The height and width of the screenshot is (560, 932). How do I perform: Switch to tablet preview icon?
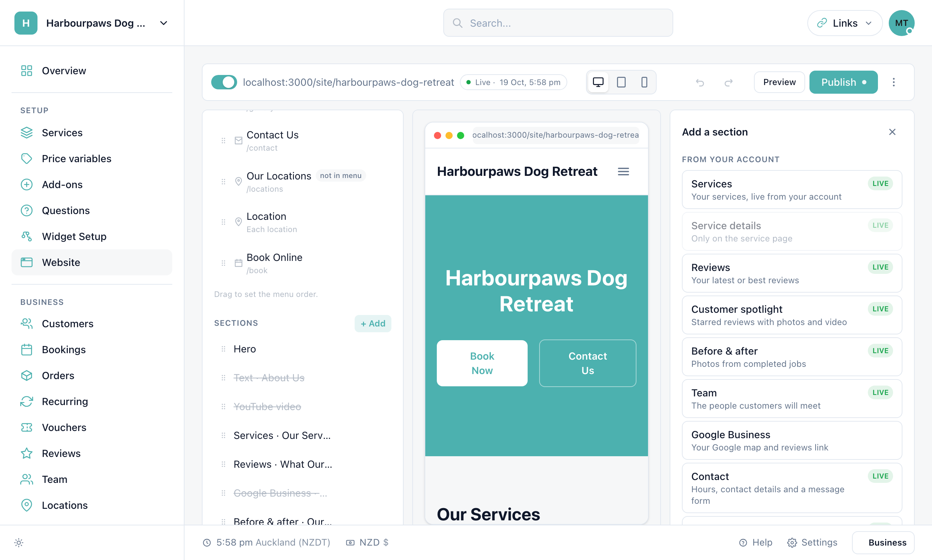pyautogui.click(x=621, y=82)
